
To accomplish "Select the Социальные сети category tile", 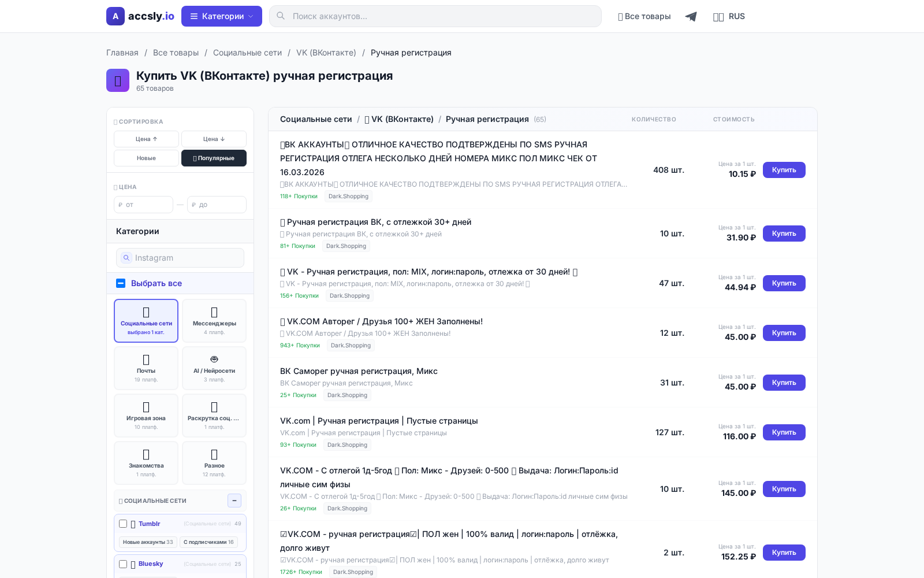I will 146,321.
